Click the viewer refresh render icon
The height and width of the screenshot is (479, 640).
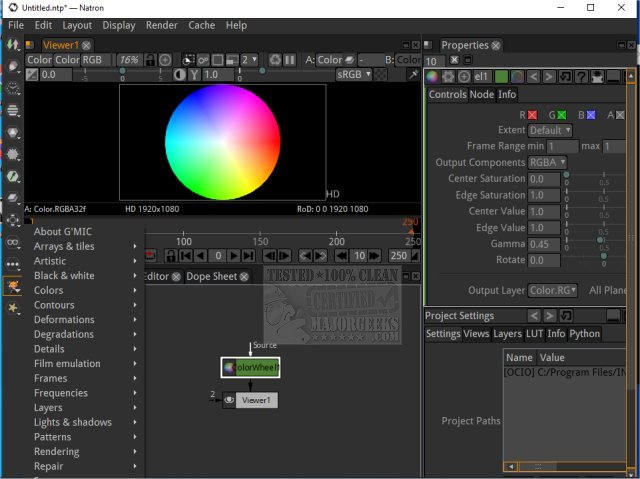coord(275,60)
